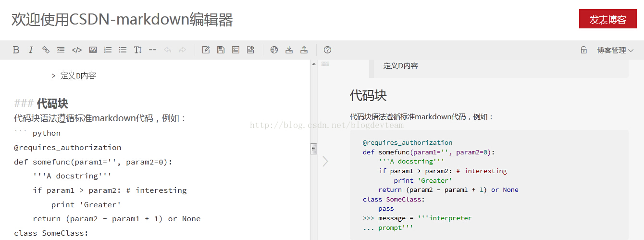
Task: Open help using the question mark icon
Action: 328,50
